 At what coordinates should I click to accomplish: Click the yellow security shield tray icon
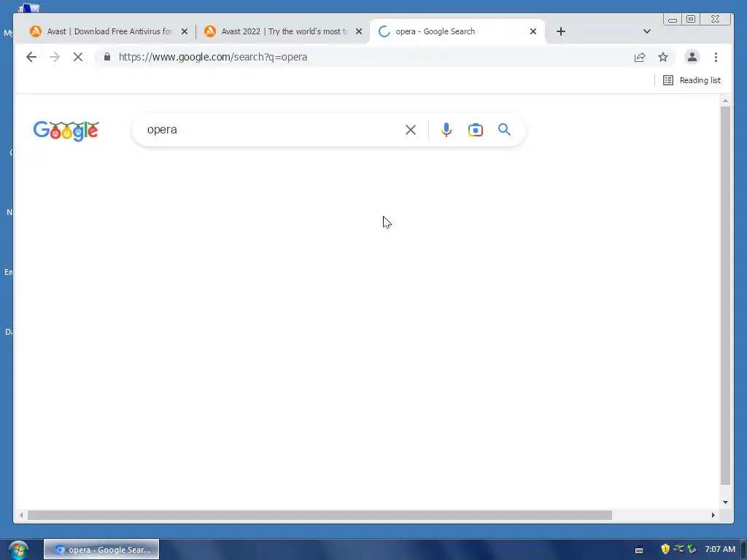click(665, 549)
